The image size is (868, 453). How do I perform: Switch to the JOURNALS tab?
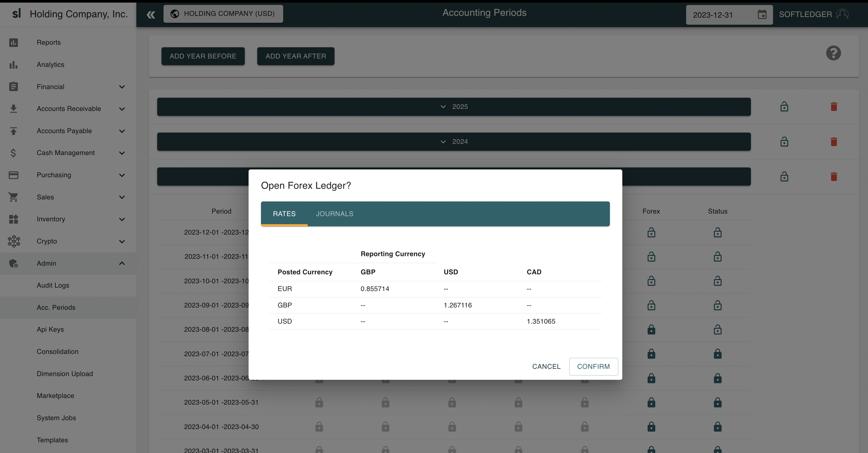(334, 214)
